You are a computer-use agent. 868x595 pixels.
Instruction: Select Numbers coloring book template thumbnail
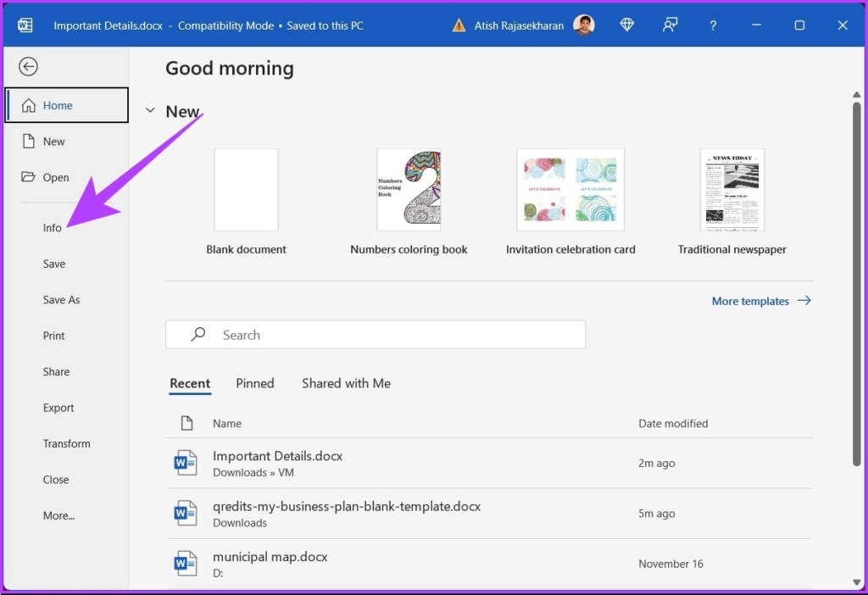(x=409, y=190)
